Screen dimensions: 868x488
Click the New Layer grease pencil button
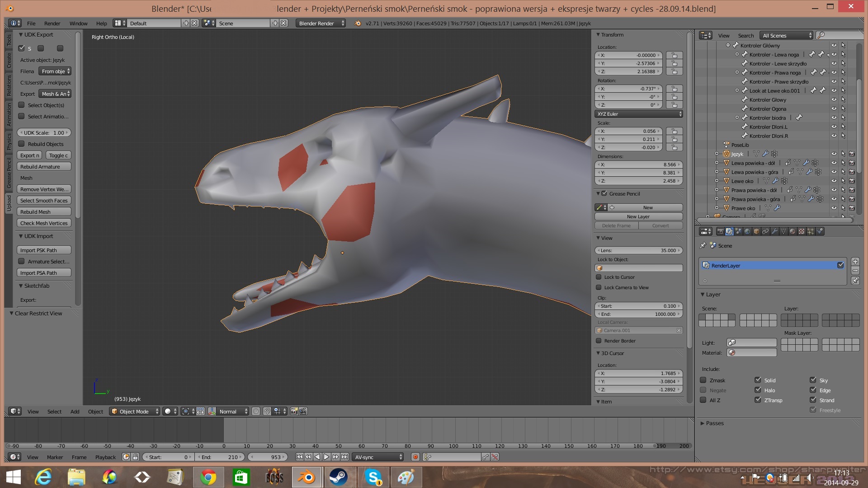[x=638, y=216]
